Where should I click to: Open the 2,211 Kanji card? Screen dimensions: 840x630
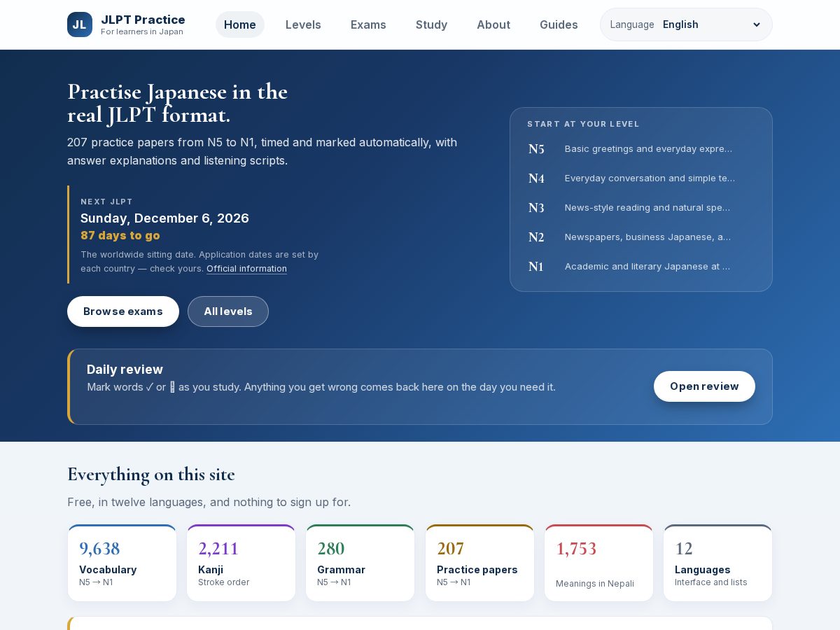click(241, 563)
